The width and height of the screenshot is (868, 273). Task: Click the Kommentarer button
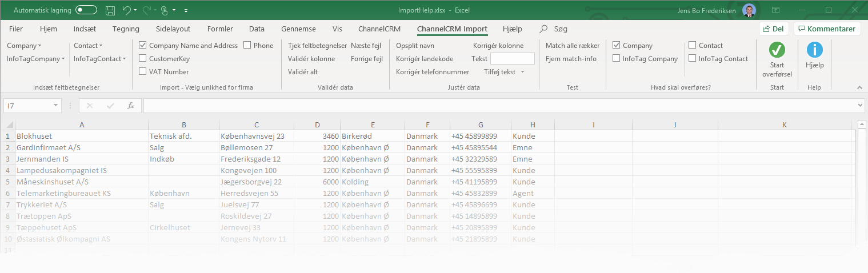pyautogui.click(x=827, y=29)
